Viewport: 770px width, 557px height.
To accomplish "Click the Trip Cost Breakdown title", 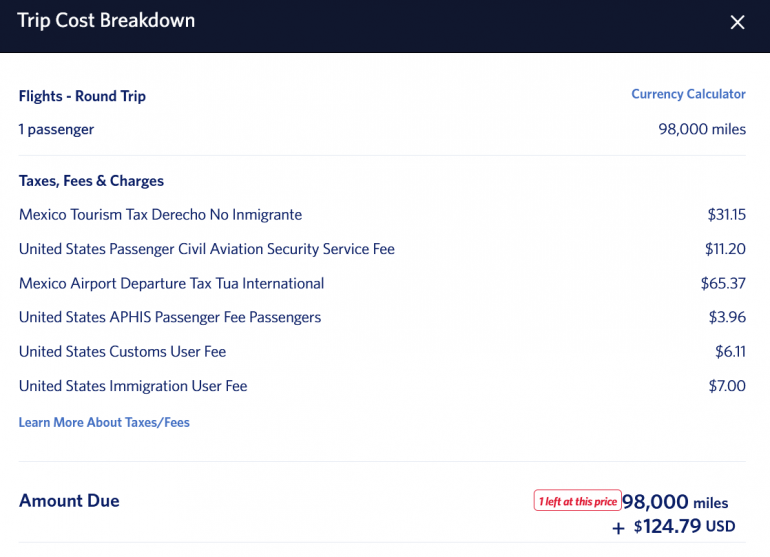I will 106,21.
